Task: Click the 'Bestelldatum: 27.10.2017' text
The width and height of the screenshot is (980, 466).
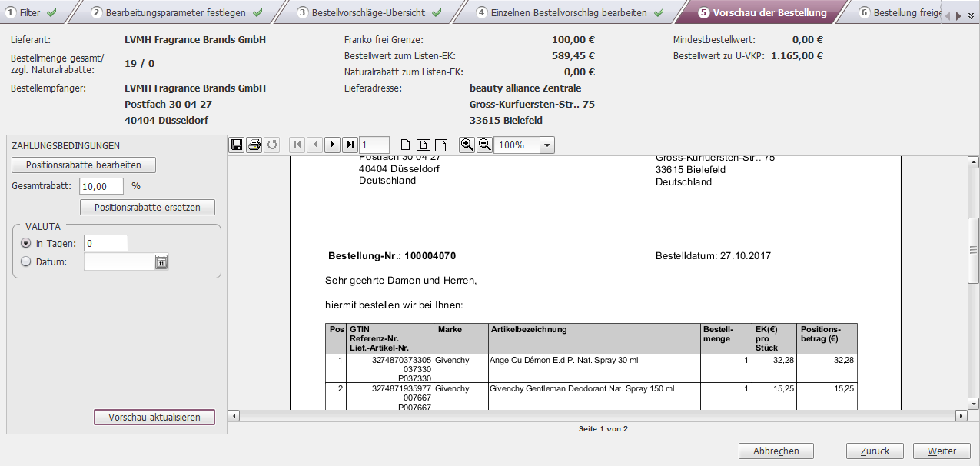Action: (x=713, y=256)
